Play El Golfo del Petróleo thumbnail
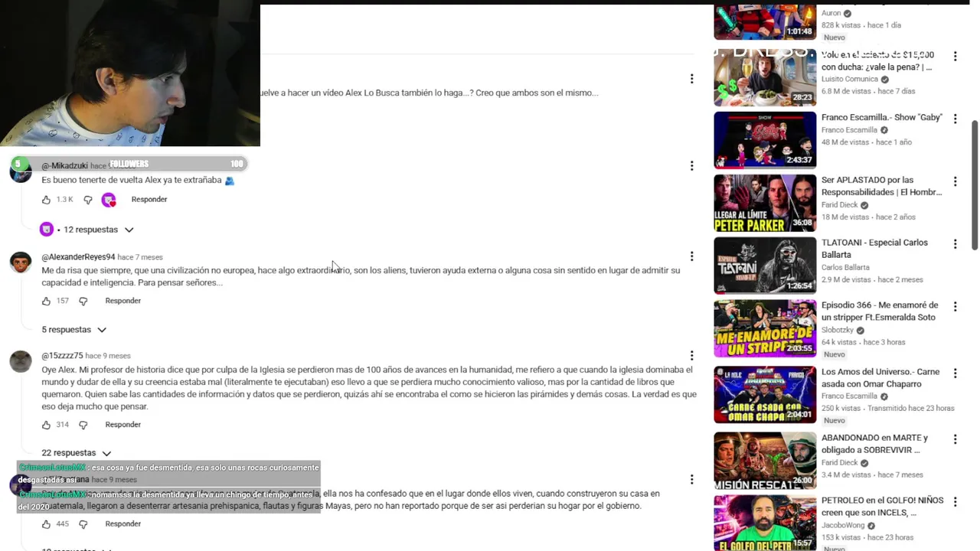The width and height of the screenshot is (980, 551). coord(765,523)
